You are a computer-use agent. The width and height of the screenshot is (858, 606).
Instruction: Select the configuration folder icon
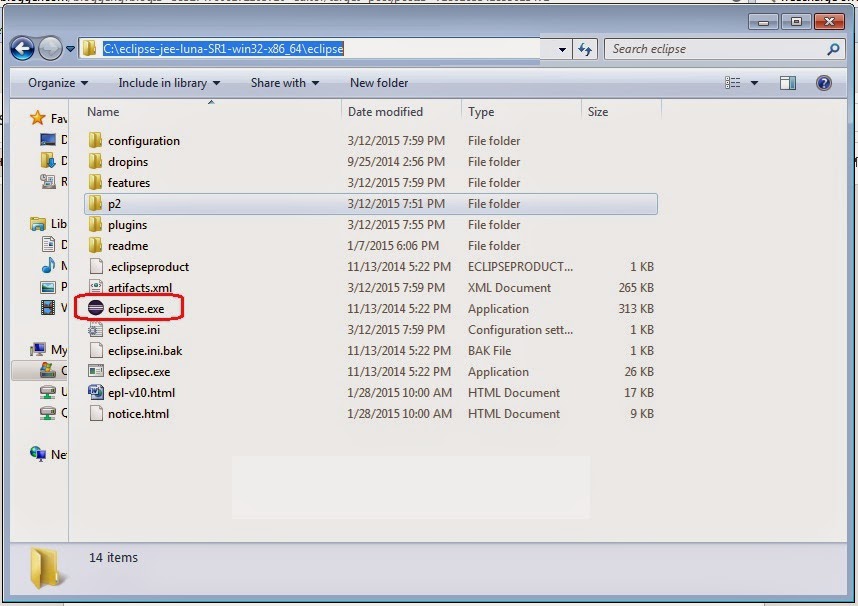pos(95,140)
